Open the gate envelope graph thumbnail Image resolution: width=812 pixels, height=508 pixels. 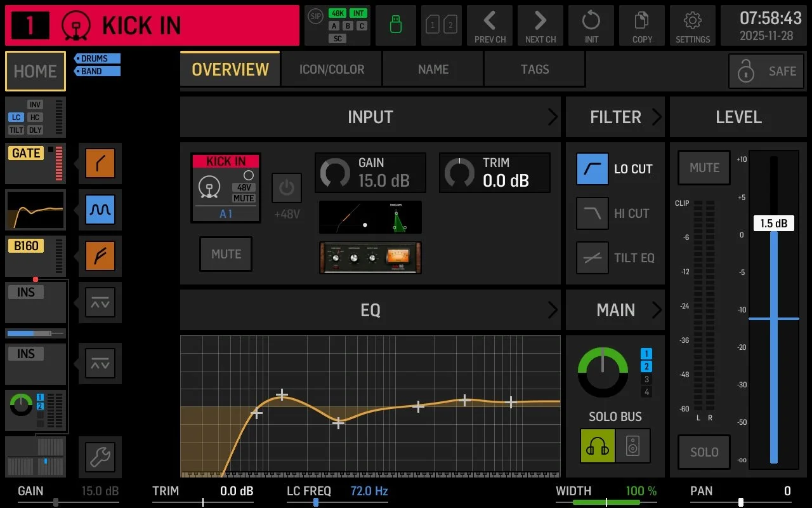370,217
